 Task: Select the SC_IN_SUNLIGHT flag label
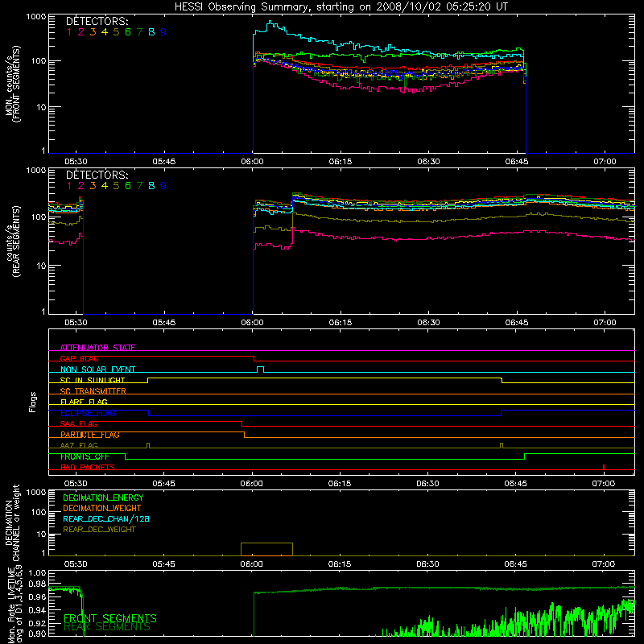point(93,380)
